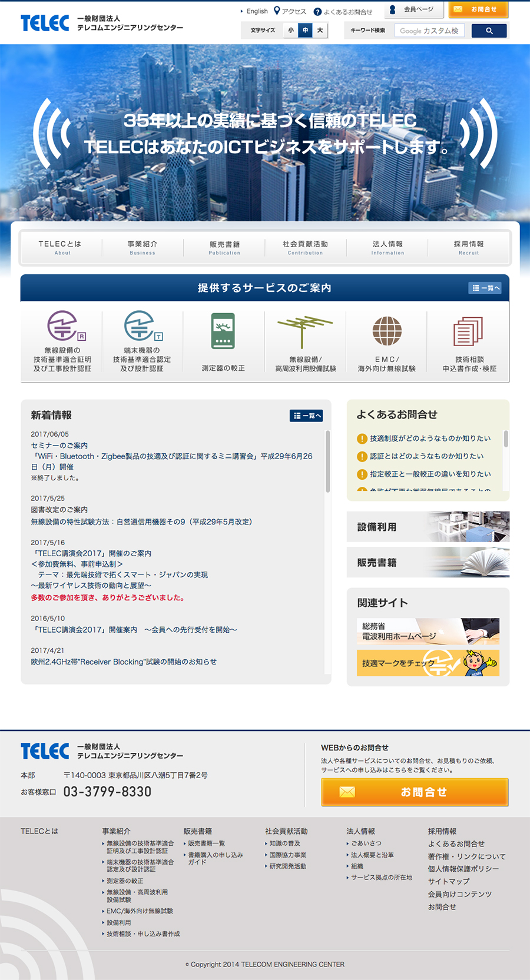Open footer 設備利用 link
Image resolution: width=530 pixels, height=980 pixels.
[x=119, y=923]
